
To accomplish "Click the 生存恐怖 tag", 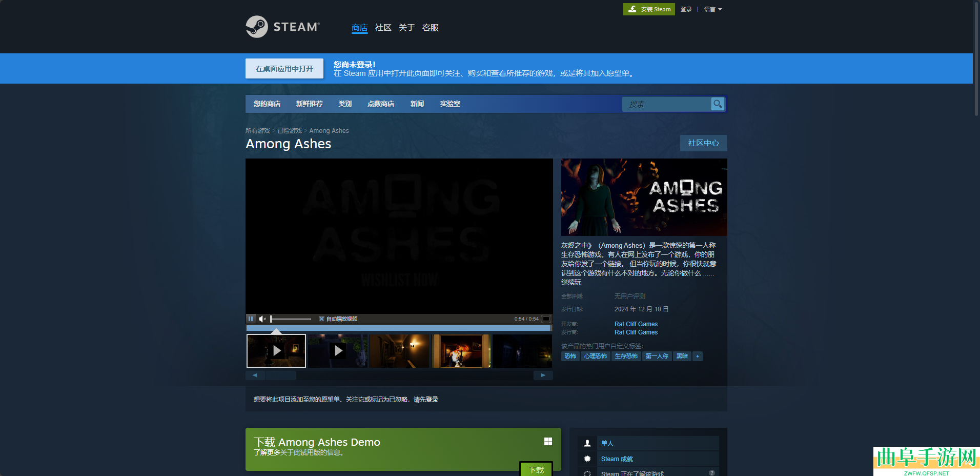I will pyautogui.click(x=626, y=356).
